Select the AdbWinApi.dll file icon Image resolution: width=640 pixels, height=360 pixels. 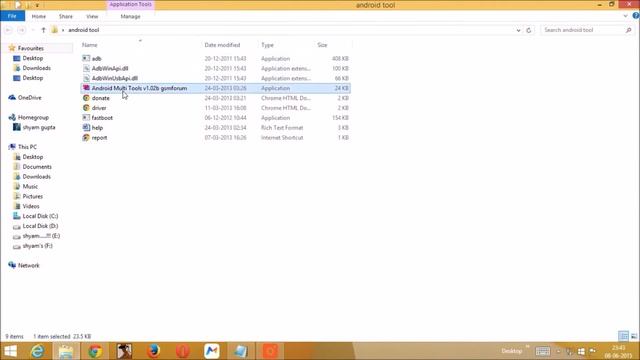(86, 68)
